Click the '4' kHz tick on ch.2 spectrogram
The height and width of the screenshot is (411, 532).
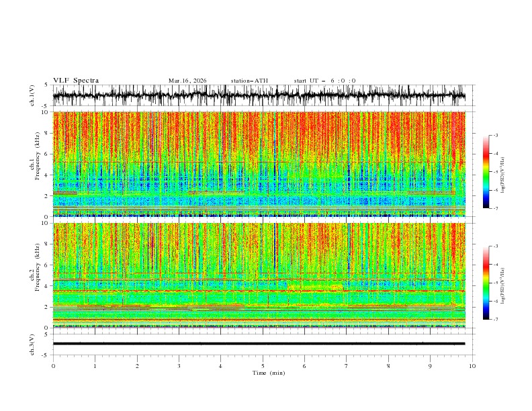click(47, 286)
